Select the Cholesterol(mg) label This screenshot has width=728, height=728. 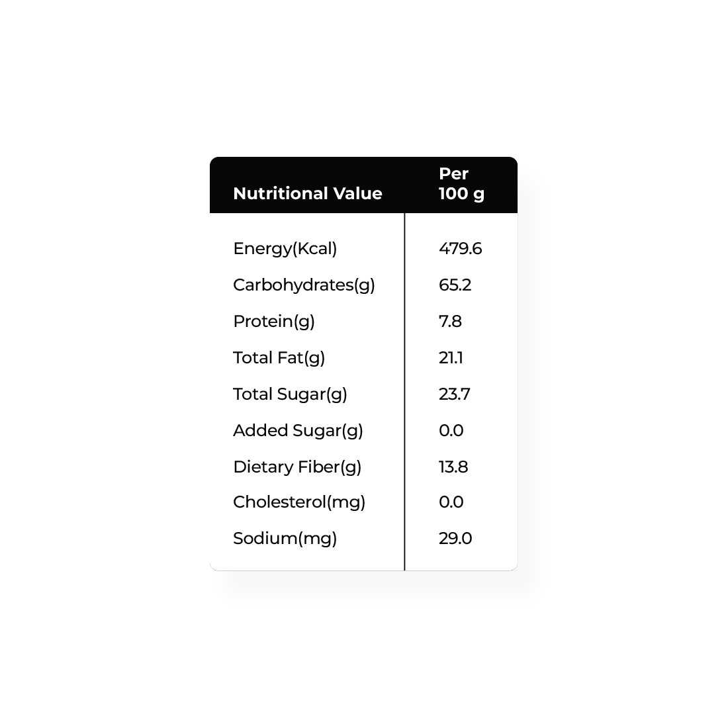pyautogui.click(x=299, y=502)
